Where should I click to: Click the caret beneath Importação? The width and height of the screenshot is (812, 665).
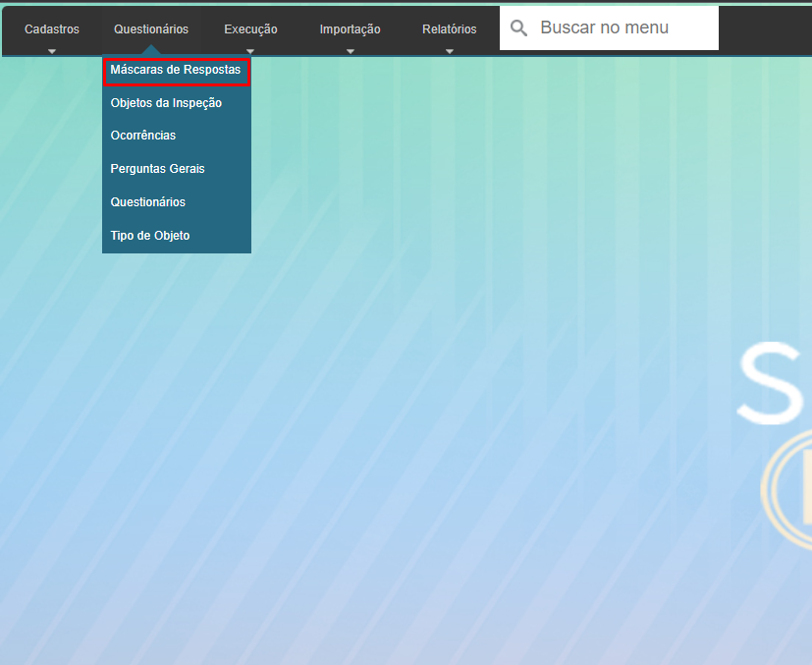(x=350, y=50)
